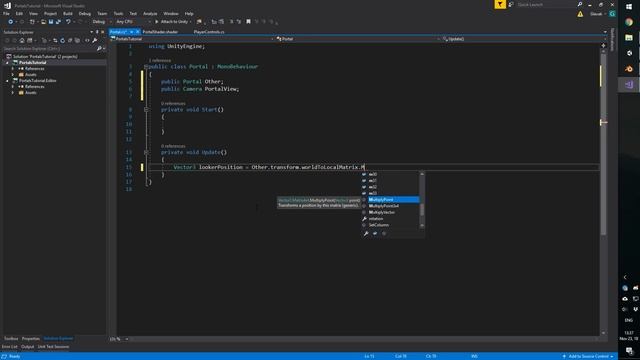640x360 pixels.
Task: Click the Quick Launch magnifier icon
Action: 580,4
